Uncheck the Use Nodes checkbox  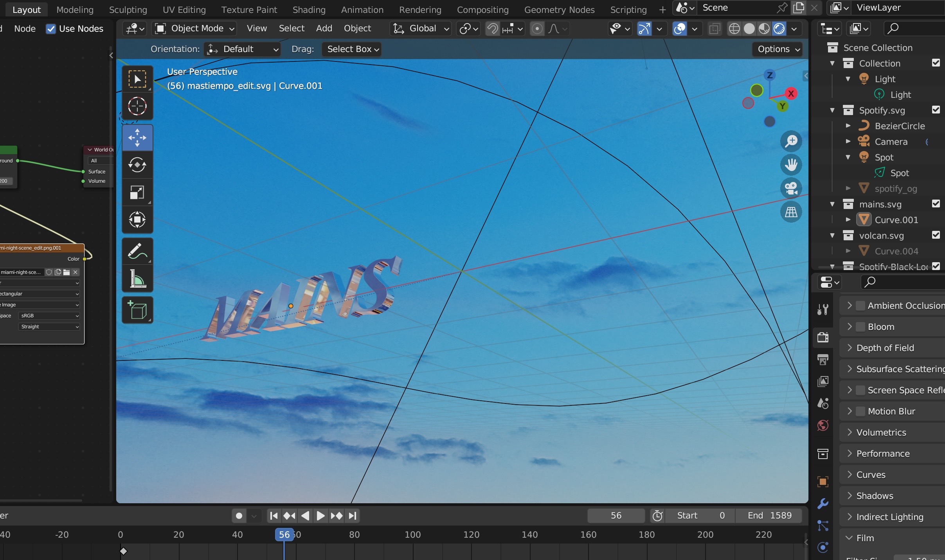(x=51, y=29)
